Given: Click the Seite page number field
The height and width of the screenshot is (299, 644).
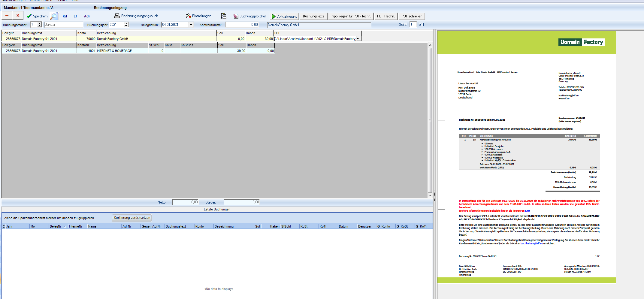Looking at the screenshot, I should point(413,25).
